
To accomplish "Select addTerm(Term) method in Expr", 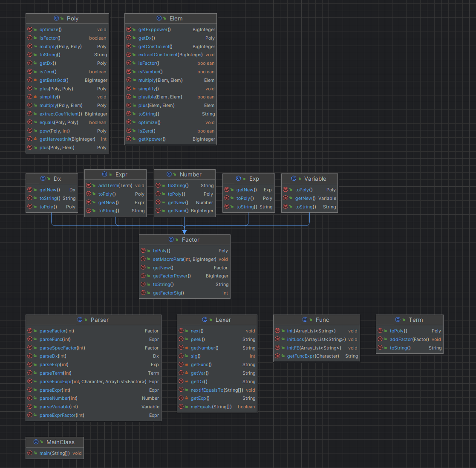I will coord(115,185).
